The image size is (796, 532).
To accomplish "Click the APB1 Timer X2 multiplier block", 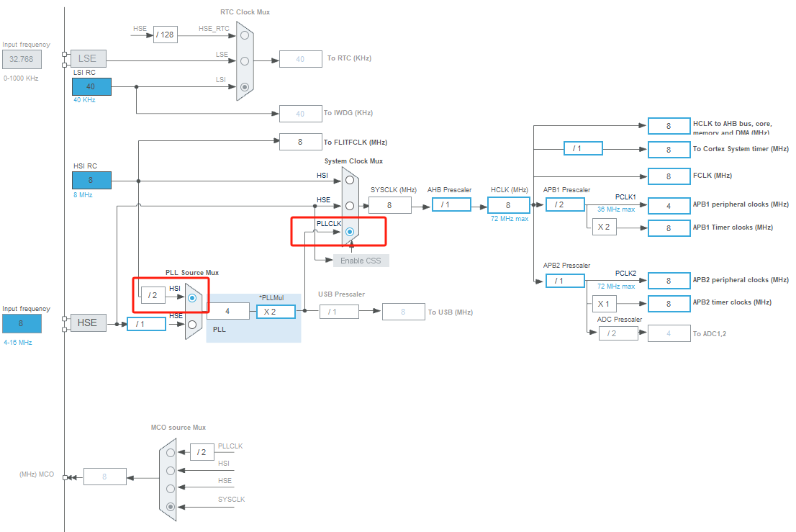I will coord(603,227).
